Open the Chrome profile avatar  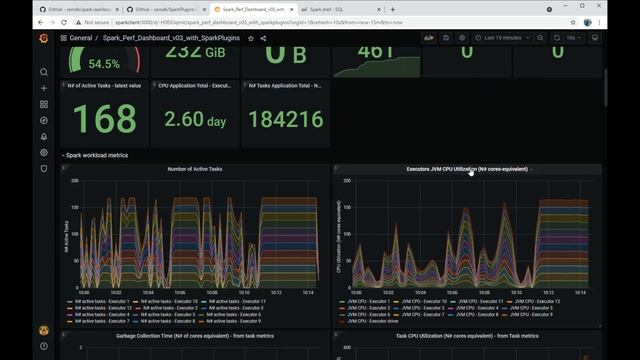pyautogui.click(x=587, y=22)
